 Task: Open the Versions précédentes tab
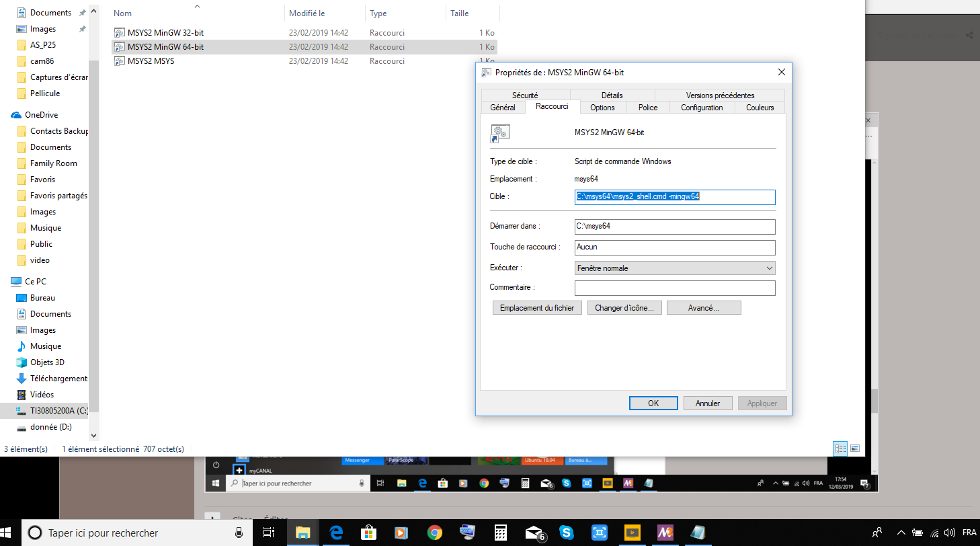[x=720, y=95]
